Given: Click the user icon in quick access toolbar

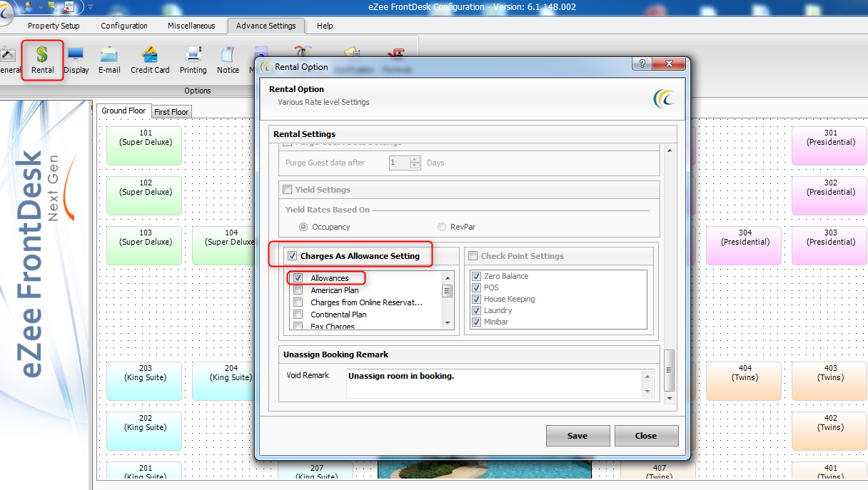Looking at the screenshot, I should (27, 6).
